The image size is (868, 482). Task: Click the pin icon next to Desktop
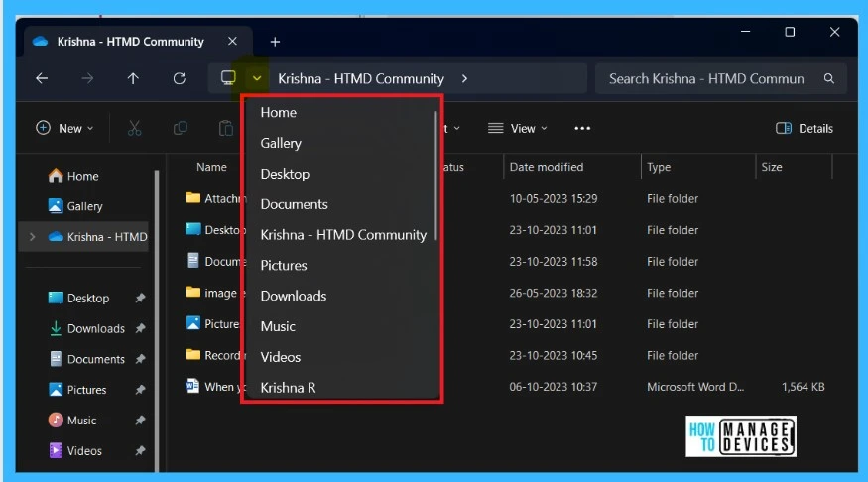coord(140,298)
